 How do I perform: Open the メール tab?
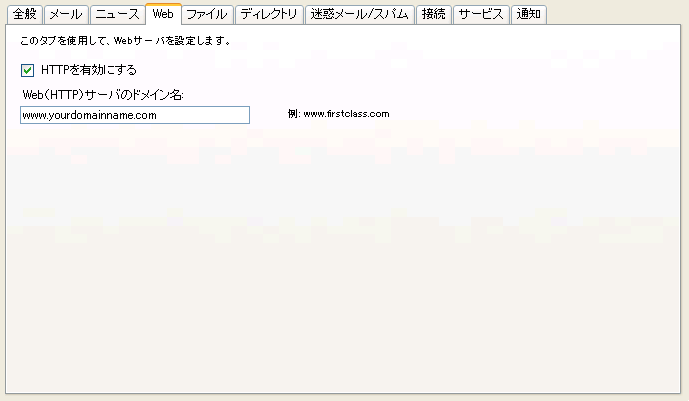pos(66,14)
